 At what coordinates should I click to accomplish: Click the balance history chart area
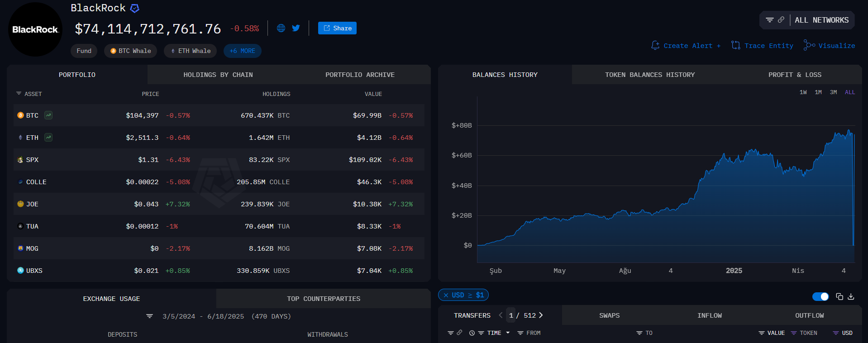point(666,179)
